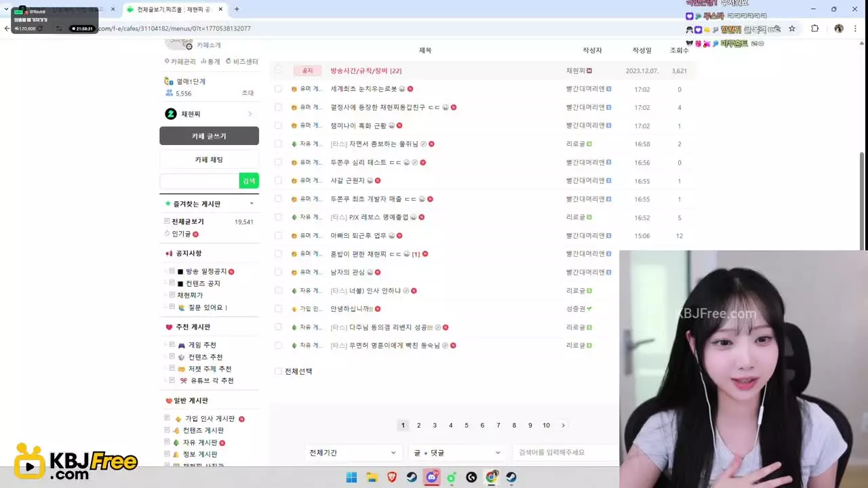Click the 카페 글쓰기 button

point(209,136)
